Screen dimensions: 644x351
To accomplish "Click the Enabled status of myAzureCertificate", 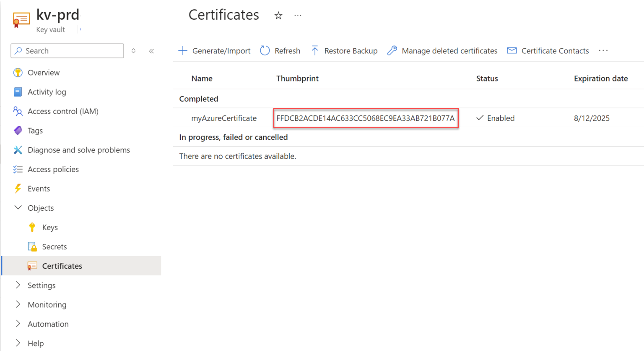I will click(x=495, y=118).
